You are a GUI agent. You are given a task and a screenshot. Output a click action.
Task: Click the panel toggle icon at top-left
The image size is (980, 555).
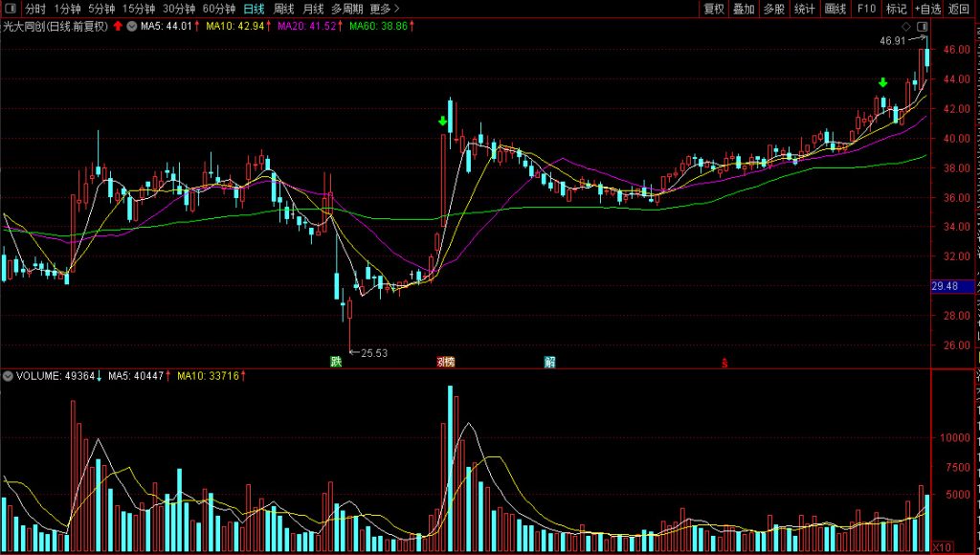point(10,9)
